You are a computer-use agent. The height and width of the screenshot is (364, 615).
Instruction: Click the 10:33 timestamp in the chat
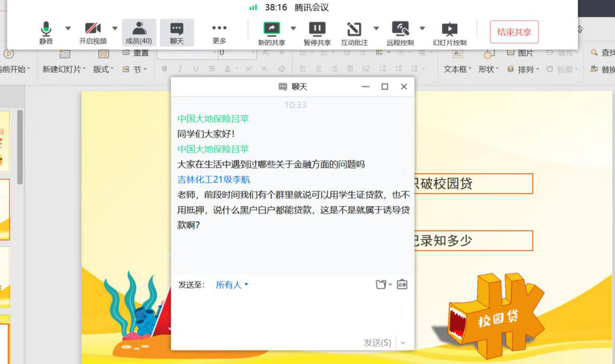295,105
